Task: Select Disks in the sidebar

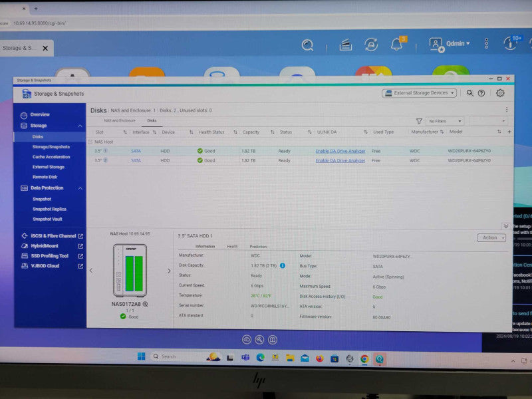Action: (38, 137)
